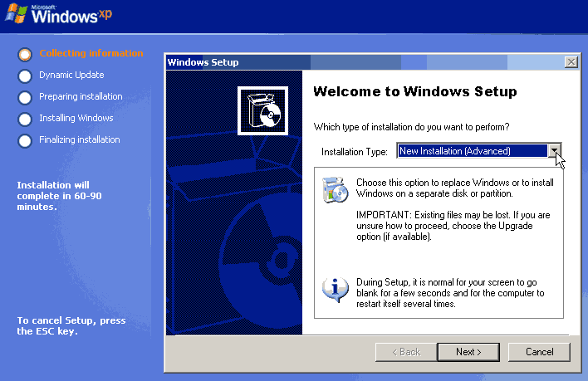Click the setup box and CD icon

point(263,110)
